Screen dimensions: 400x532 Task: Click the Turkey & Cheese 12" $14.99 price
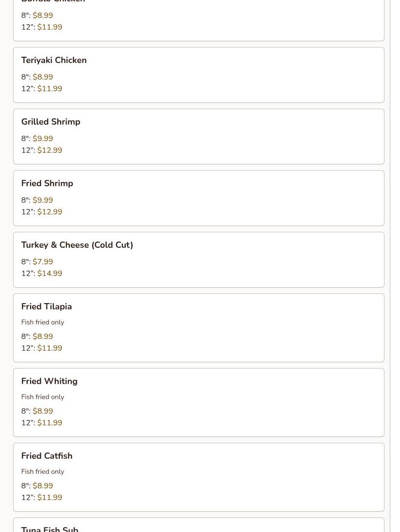(42, 273)
